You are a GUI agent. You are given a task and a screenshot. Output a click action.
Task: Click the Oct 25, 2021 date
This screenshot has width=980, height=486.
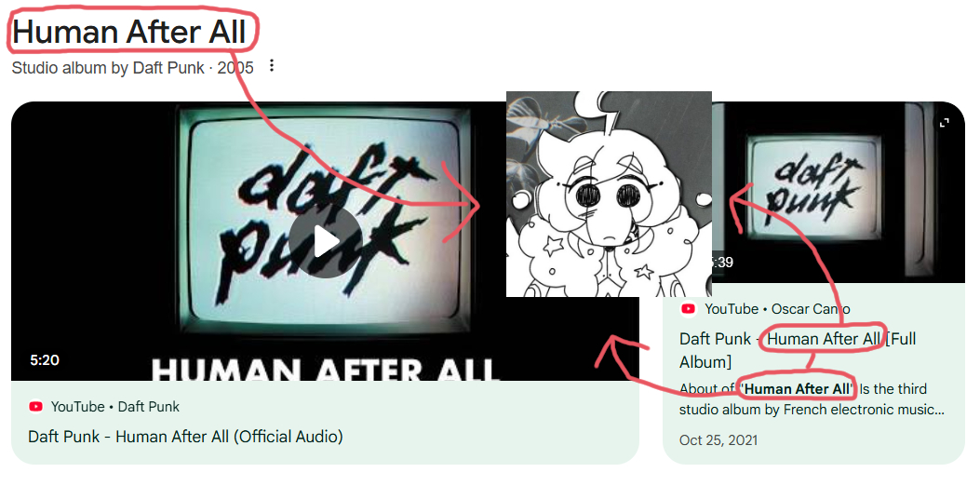coord(718,440)
